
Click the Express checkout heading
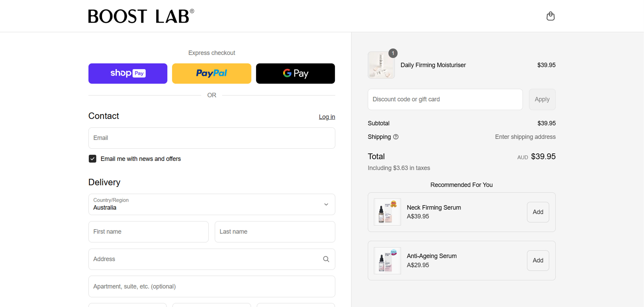tap(211, 53)
